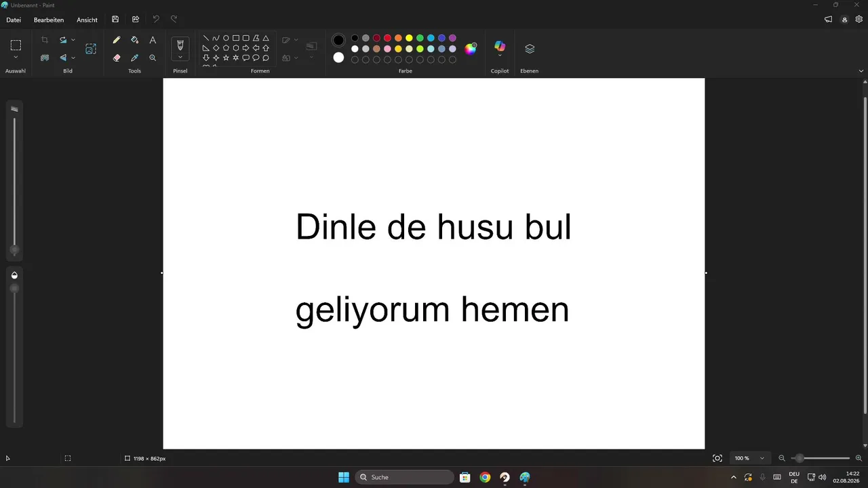Select the Magnifier tool
Screen dimensions: 868x488
[x=153, y=58]
